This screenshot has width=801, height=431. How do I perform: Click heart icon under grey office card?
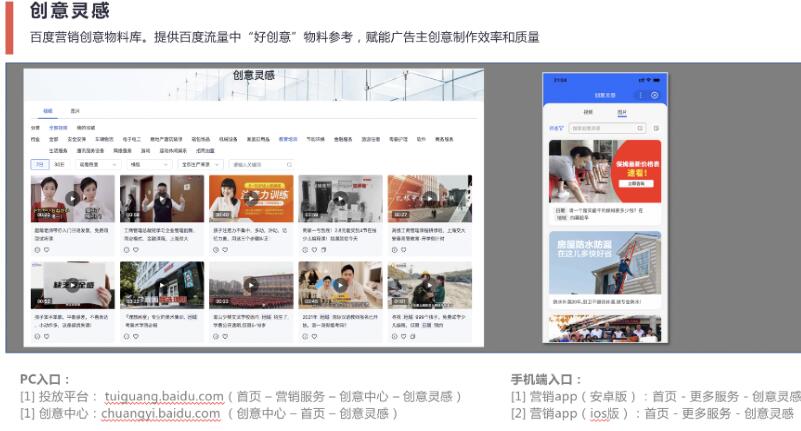pos(314,250)
